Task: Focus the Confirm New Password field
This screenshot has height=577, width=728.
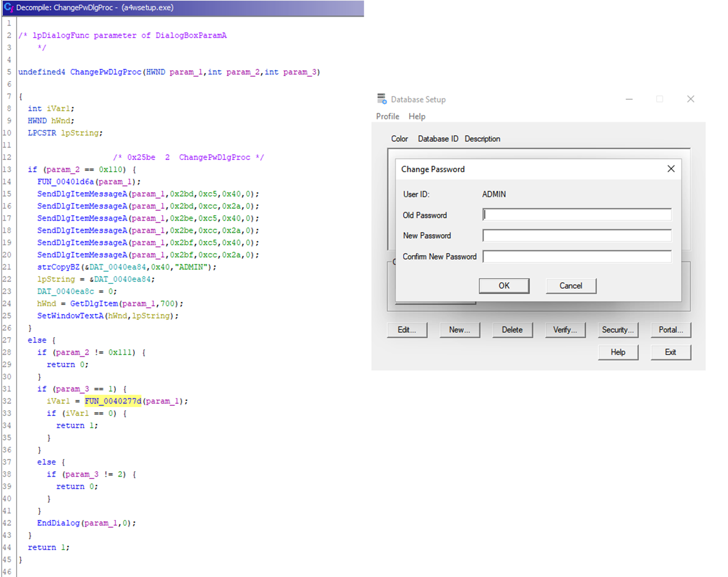Action: pyautogui.click(x=577, y=257)
